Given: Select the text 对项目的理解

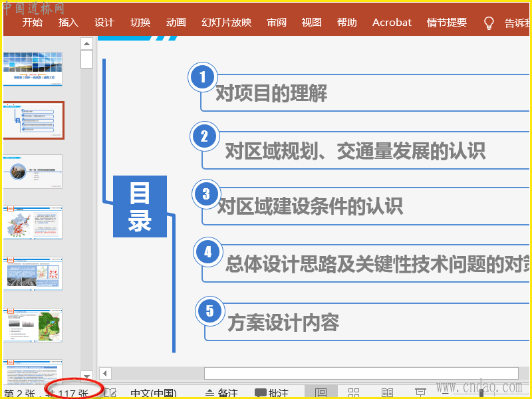Looking at the screenshot, I should (x=271, y=93).
